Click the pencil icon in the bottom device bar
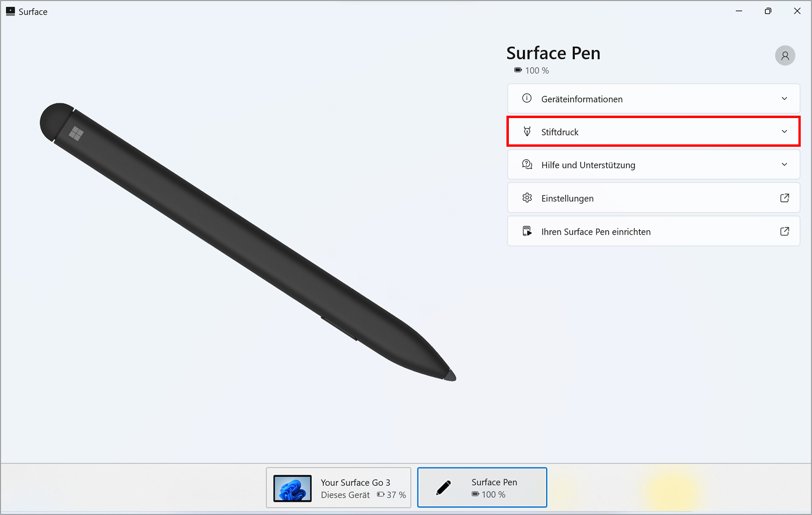812x515 pixels. tap(443, 488)
